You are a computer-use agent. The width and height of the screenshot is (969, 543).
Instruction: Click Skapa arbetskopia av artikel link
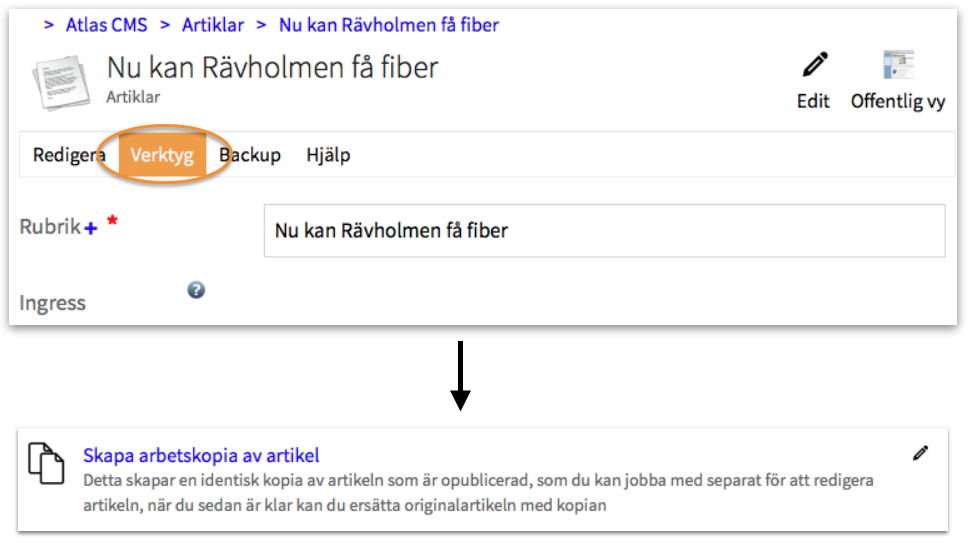click(201, 455)
